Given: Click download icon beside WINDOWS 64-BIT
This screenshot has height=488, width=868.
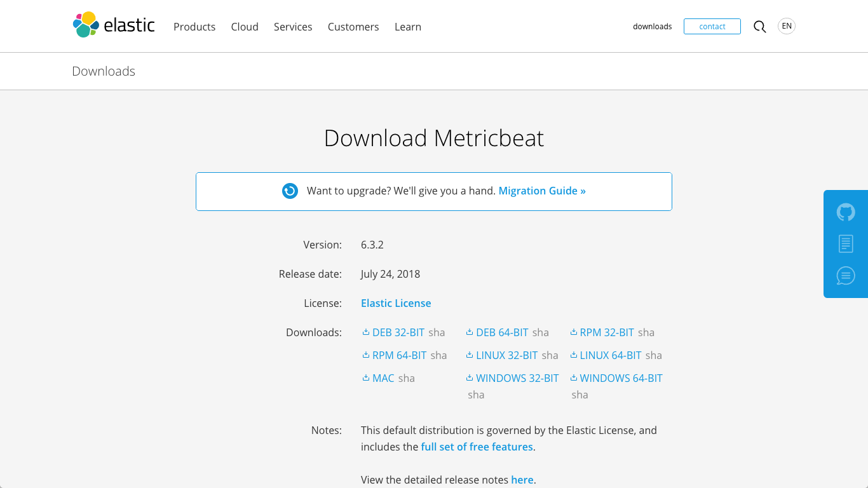Looking at the screenshot, I should tap(574, 377).
